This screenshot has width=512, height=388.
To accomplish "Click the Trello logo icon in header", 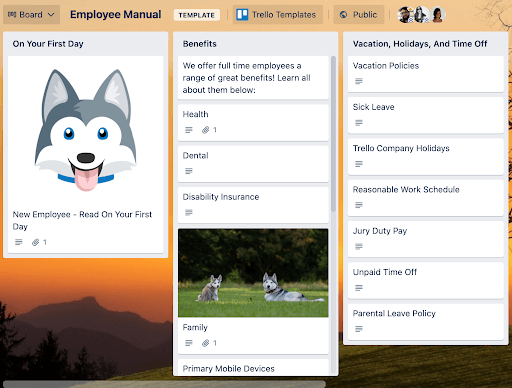I will tap(242, 15).
